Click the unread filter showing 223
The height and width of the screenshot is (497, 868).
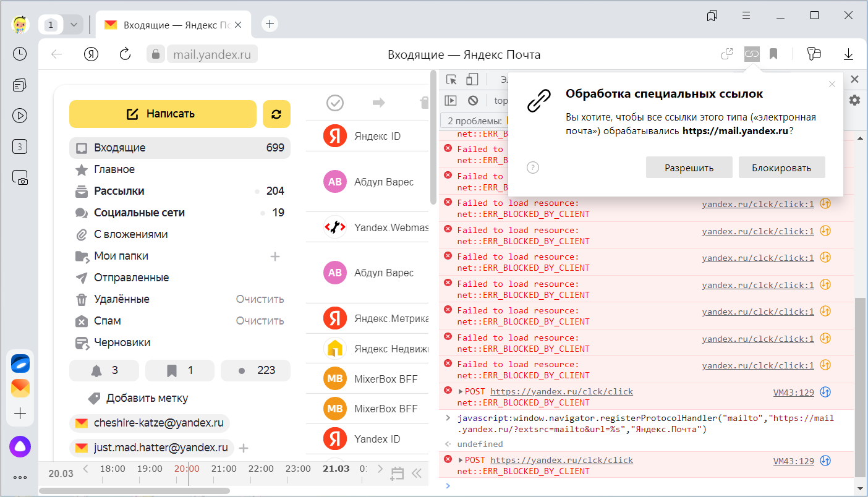tap(255, 370)
